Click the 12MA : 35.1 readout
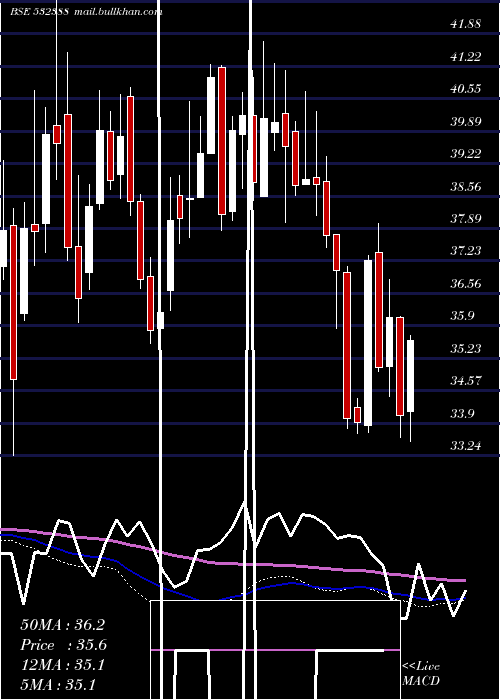This screenshot has width=500, height=700. [x=62, y=665]
